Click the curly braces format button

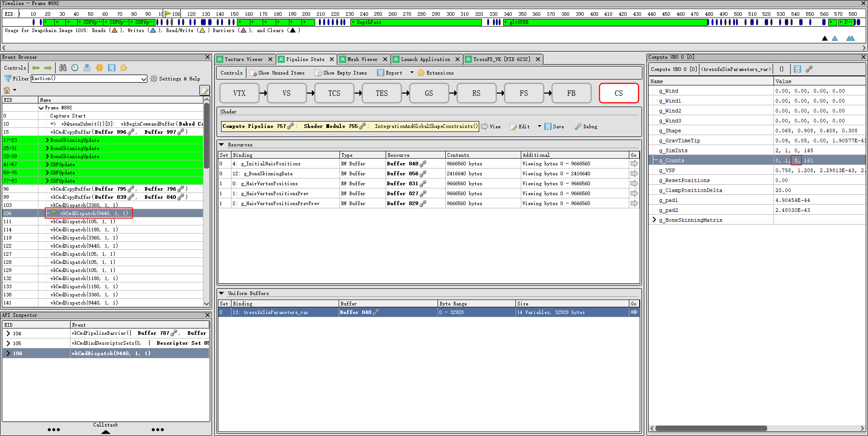point(782,69)
